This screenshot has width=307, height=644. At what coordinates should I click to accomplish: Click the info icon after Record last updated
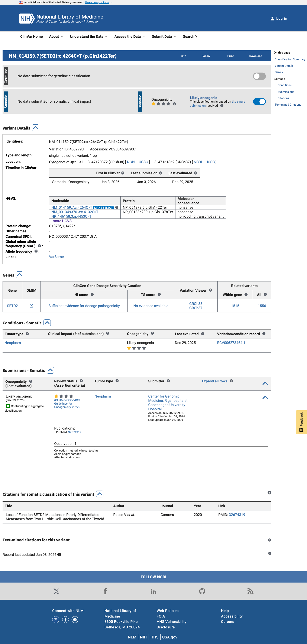59,555
